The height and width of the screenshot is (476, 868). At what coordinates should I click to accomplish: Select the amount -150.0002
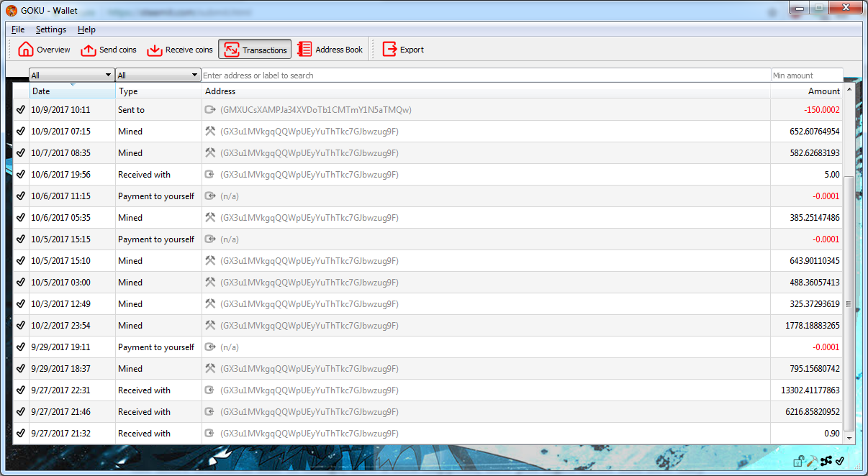821,110
